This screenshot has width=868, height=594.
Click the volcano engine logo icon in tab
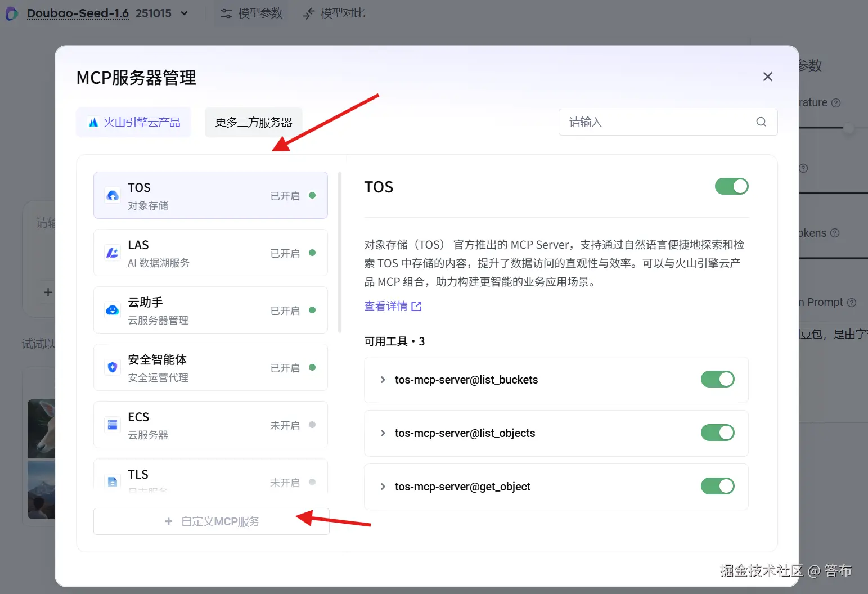[93, 122]
